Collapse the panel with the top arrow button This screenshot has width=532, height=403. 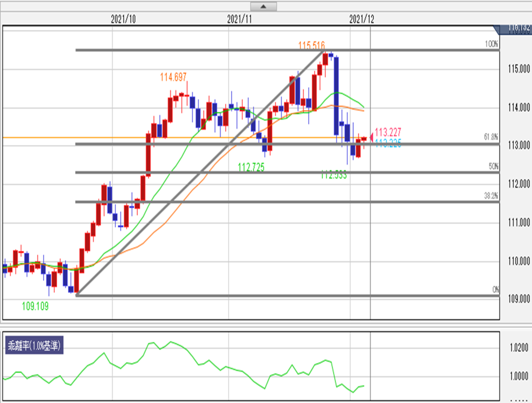[263, 6]
